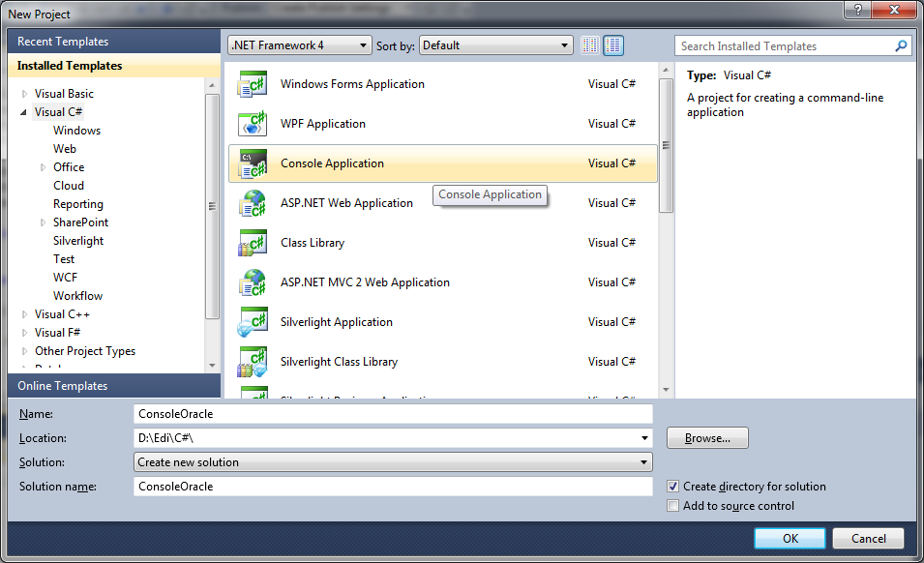
Task: Select WCF in the templates tree
Action: pos(65,278)
